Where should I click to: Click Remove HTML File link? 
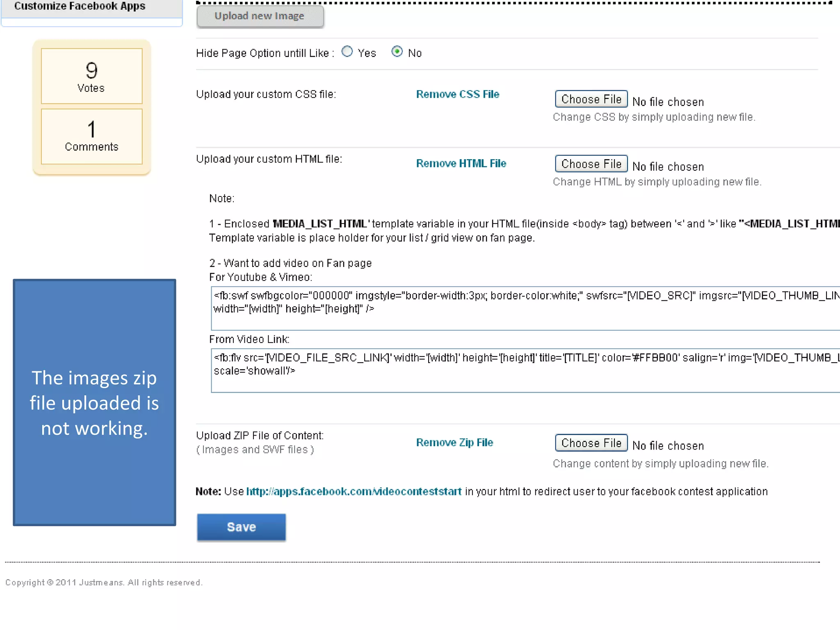[461, 163]
